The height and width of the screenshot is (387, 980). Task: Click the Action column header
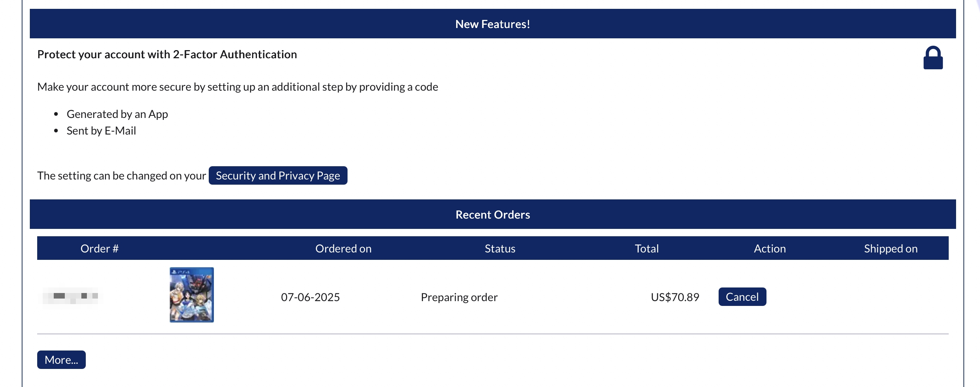pos(769,248)
